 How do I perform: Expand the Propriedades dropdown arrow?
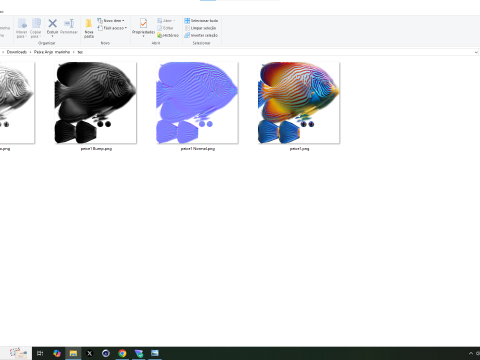(x=143, y=36)
